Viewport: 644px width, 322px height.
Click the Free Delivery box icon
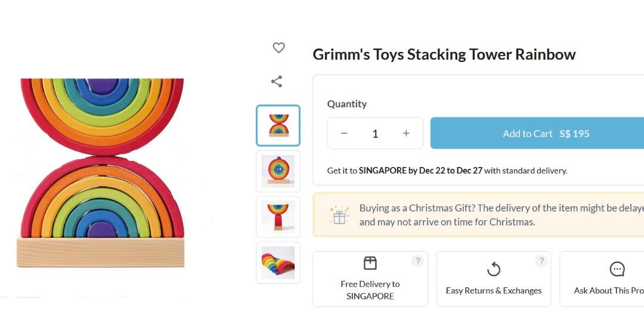tap(370, 264)
